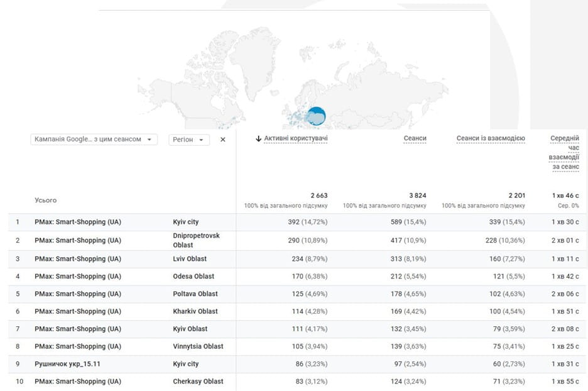Select Kyiv Oblast region cell
Viewport: 588px width, 391px height.
click(190, 329)
